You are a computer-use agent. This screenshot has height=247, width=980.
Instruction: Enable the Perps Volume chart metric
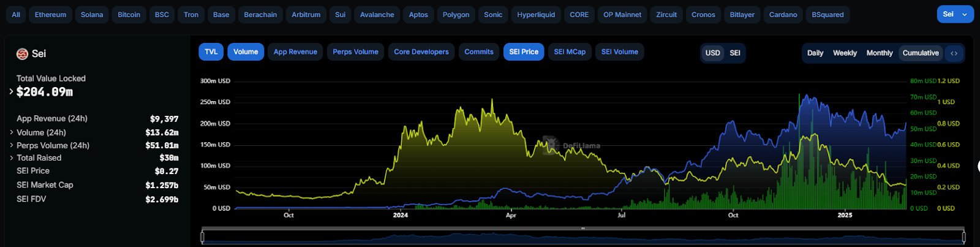pyautogui.click(x=355, y=52)
